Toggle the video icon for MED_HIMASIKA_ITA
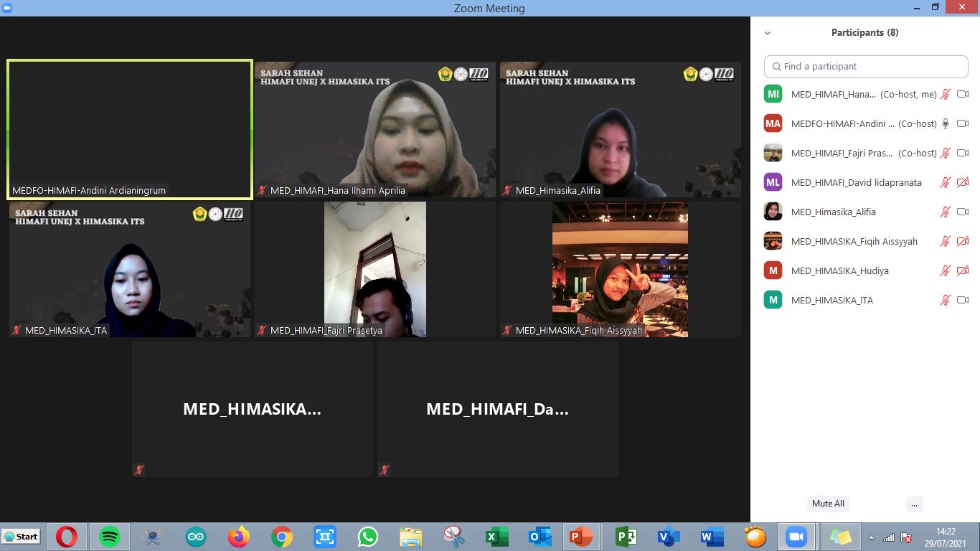Image resolution: width=980 pixels, height=551 pixels. [963, 301]
